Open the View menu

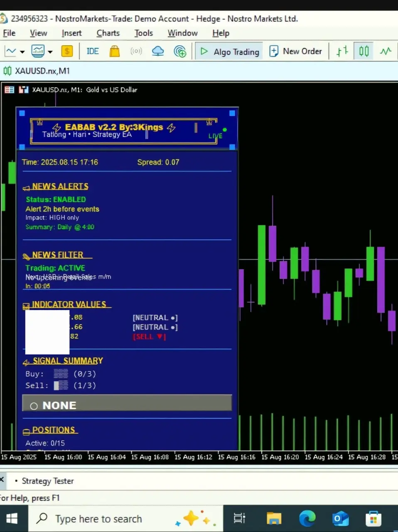tap(38, 33)
